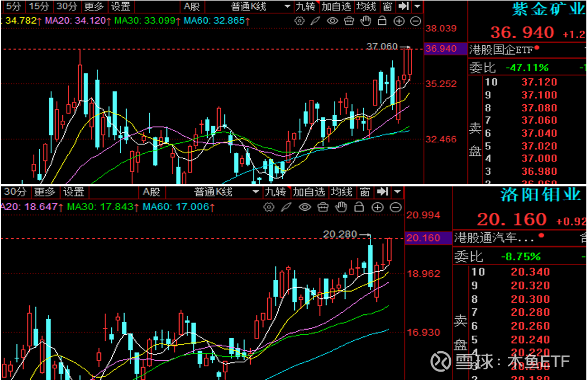Toggle the lock icon in 洛阳钼业 chart
Screen dimensions: 588x381
(359, 207)
